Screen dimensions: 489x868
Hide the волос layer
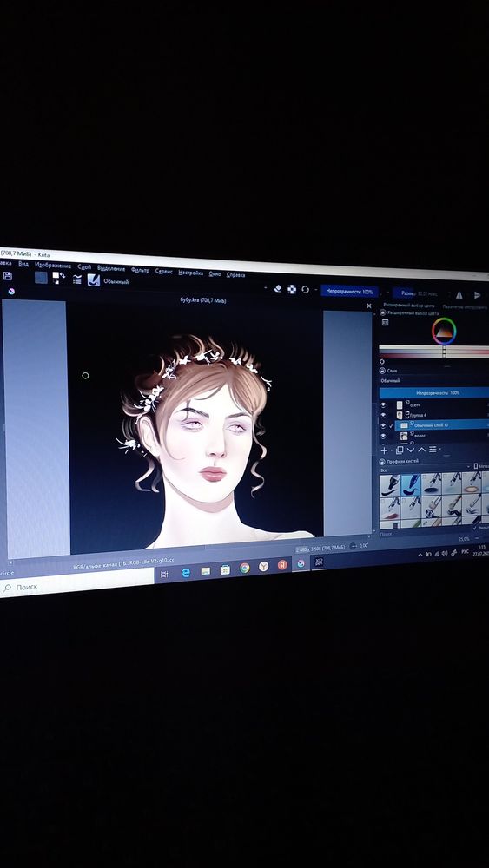point(383,436)
